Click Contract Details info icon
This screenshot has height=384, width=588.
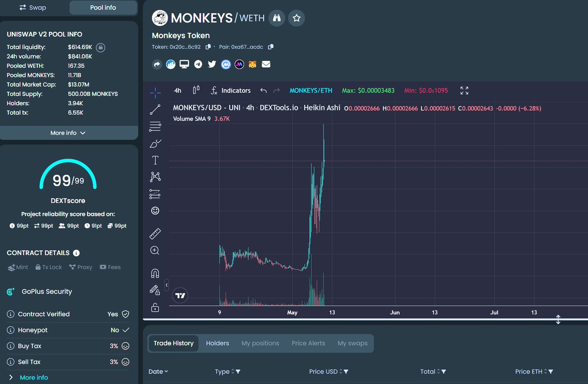click(x=76, y=253)
